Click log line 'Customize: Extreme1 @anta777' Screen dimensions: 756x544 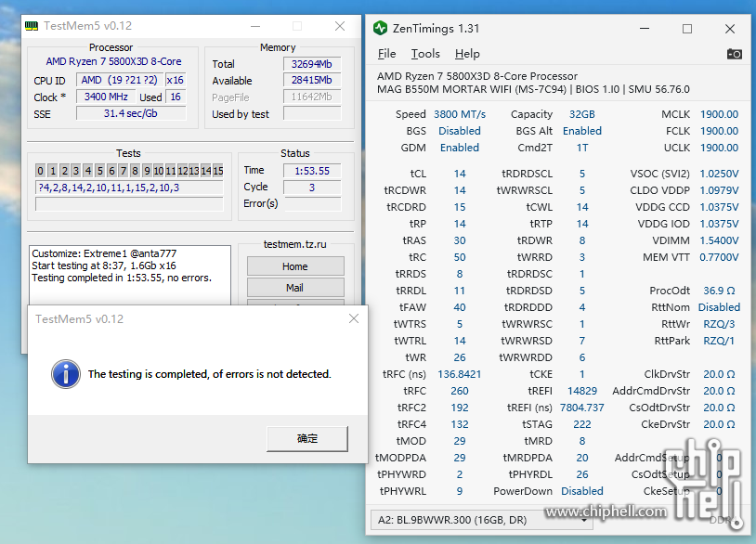coord(104,253)
